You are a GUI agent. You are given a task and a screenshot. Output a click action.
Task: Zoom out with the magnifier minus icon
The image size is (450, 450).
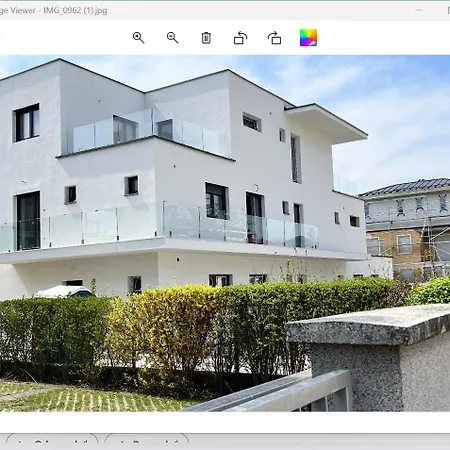[172, 38]
